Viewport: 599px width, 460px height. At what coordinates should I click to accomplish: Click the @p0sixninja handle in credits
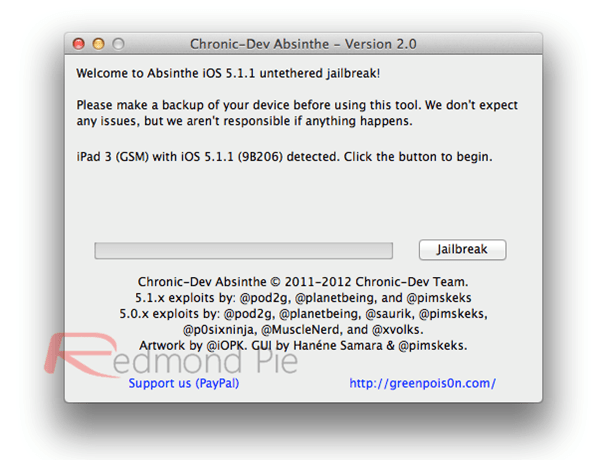coord(219,329)
